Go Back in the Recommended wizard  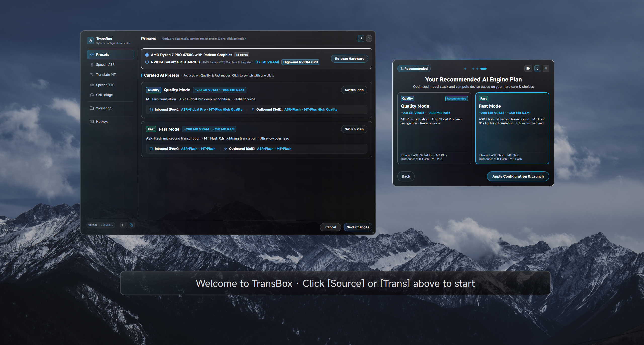(x=406, y=176)
